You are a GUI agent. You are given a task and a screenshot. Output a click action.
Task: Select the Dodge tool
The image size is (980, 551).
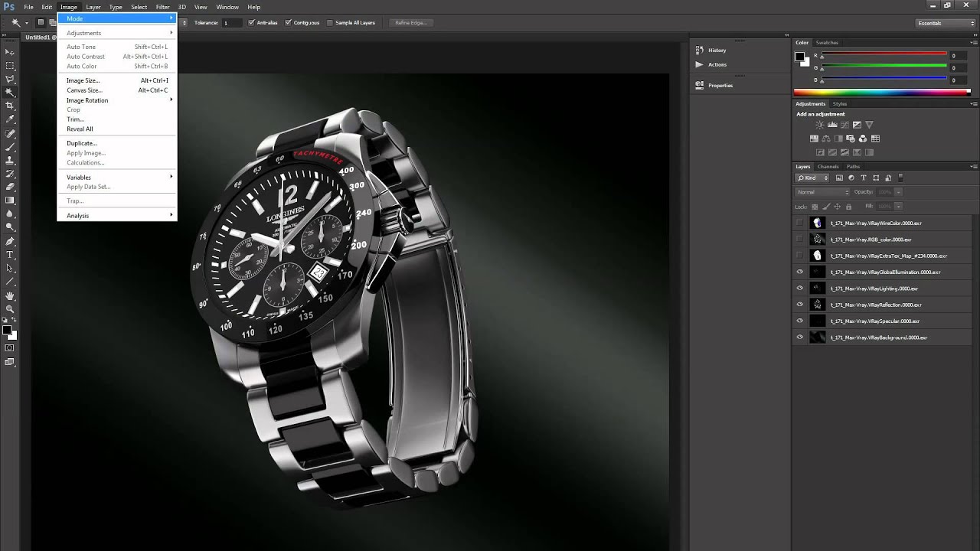pyautogui.click(x=10, y=227)
